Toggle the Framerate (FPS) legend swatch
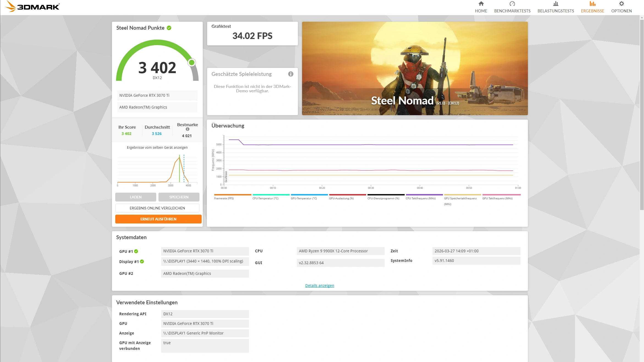The height and width of the screenshot is (362, 644). pos(232,195)
